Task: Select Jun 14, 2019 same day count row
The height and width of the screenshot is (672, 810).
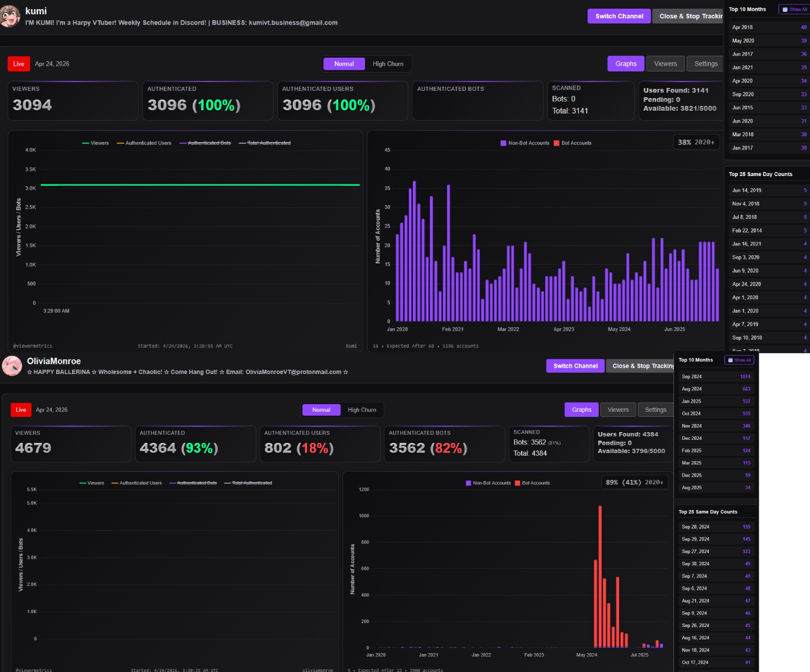Action: pyautogui.click(x=769, y=190)
